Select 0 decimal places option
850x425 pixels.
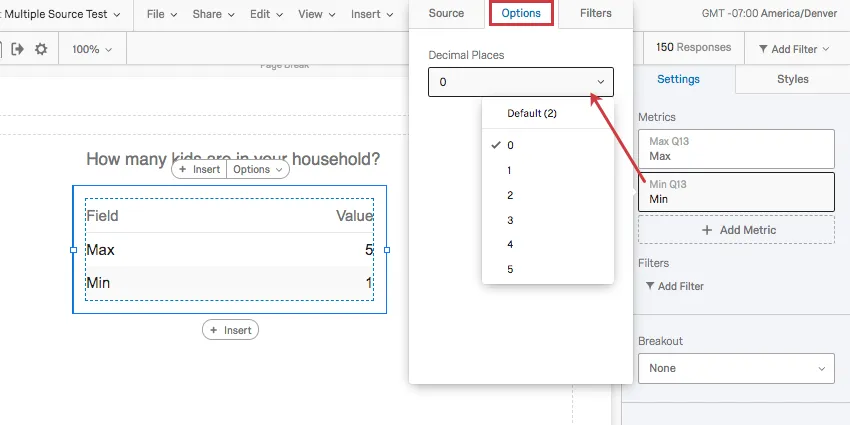pos(548,145)
